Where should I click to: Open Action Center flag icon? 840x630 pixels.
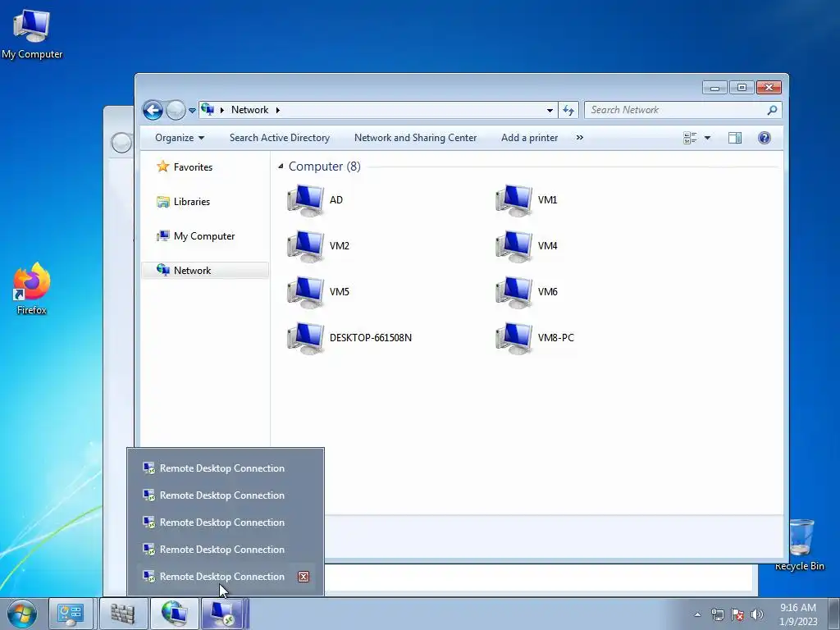tap(737, 614)
